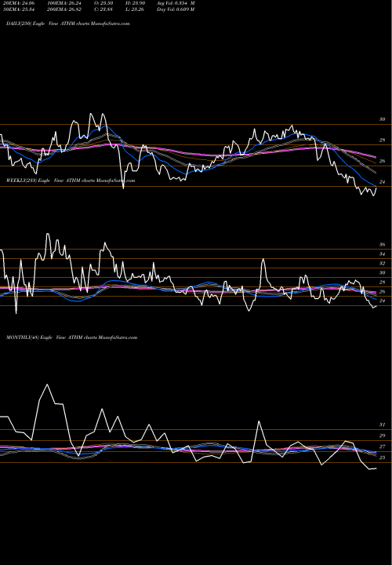Click the 31 axis label on monthly chart

[x=382, y=425]
